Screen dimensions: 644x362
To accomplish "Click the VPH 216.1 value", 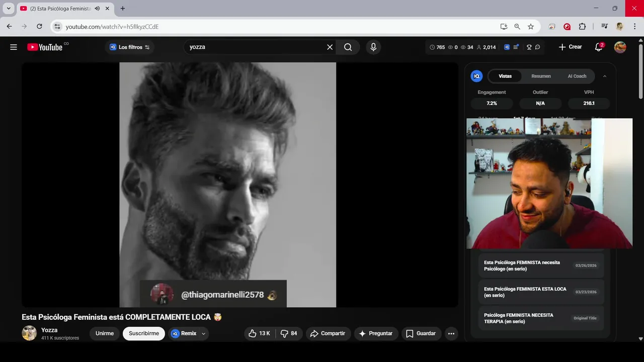I will tap(589, 103).
